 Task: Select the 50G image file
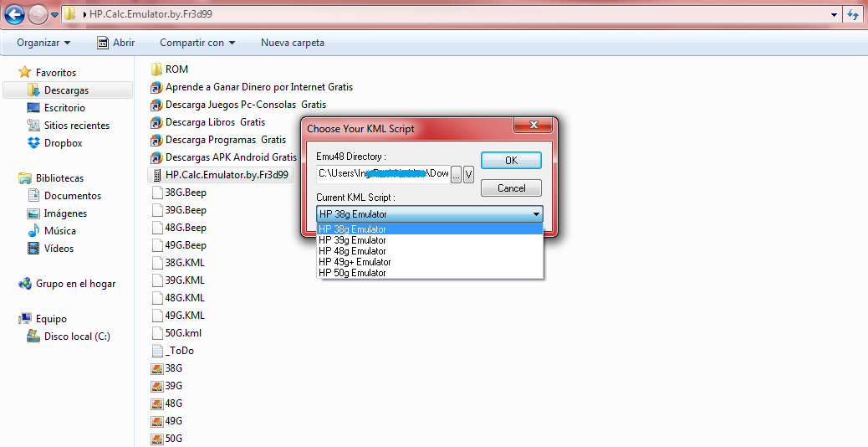click(173, 439)
